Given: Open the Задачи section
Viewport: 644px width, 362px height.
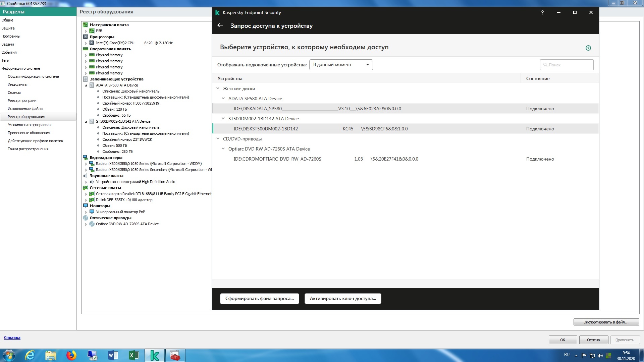Looking at the screenshot, I should point(8,44).
